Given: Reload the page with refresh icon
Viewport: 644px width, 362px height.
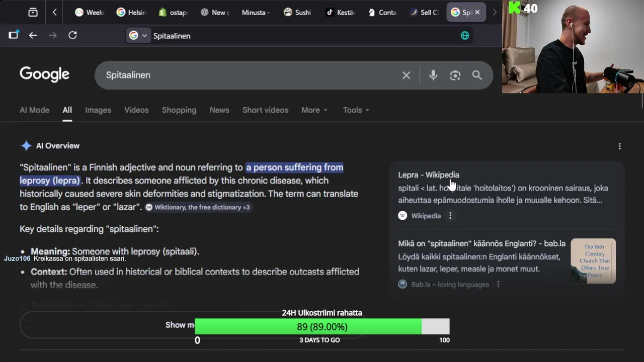Looking at the screenshot, I should click(72, 35).
